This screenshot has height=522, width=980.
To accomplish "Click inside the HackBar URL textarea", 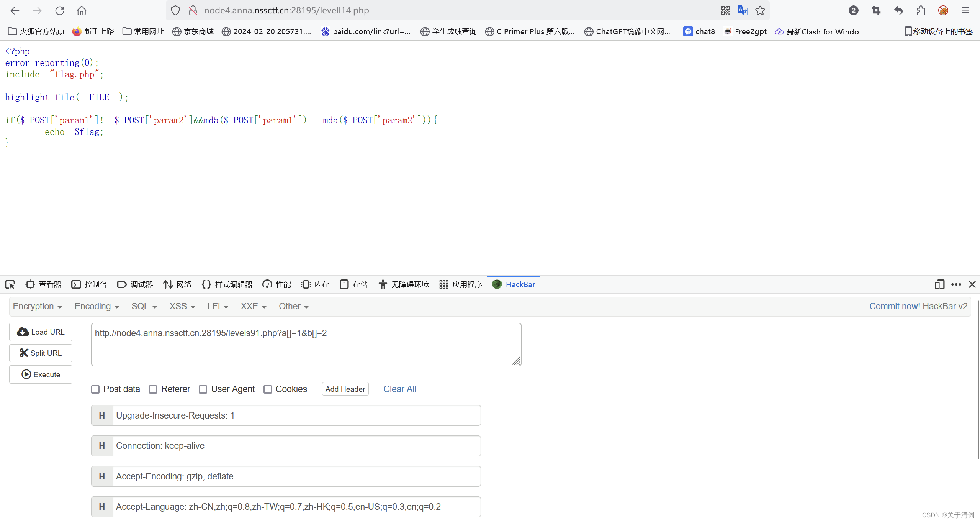I will (x=306, y=344).
